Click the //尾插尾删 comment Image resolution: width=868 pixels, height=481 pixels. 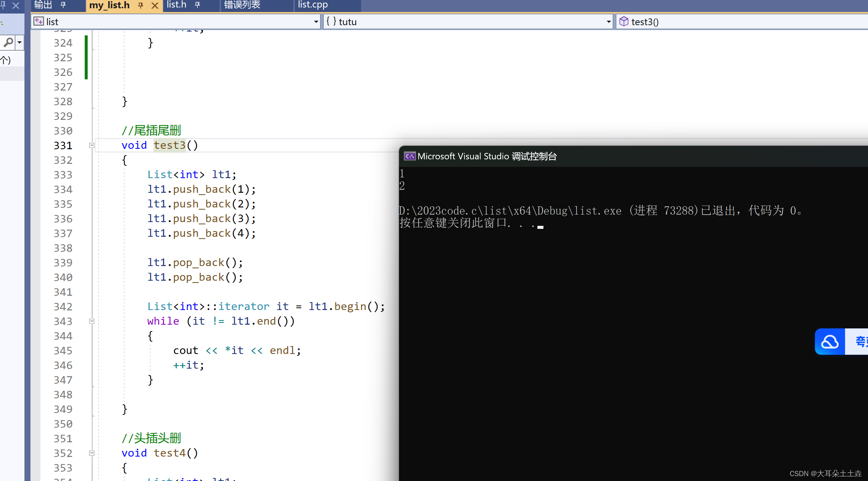coord(151,130)
